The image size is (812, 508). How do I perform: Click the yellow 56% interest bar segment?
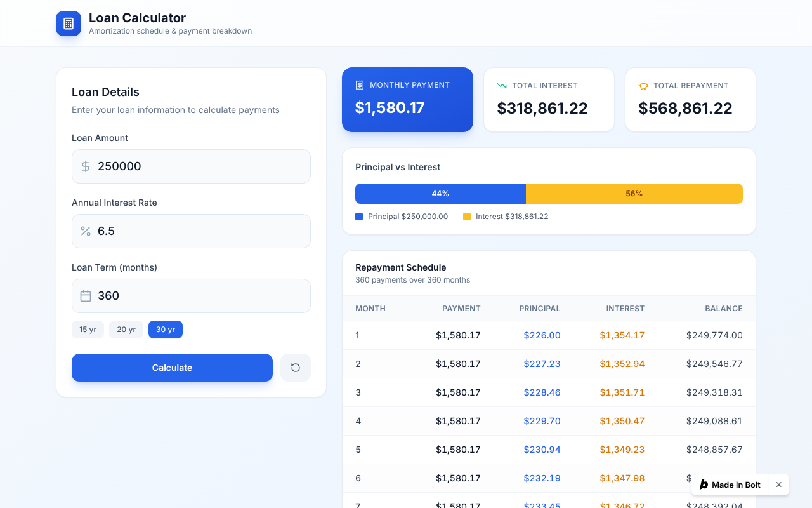click(634, 194)
